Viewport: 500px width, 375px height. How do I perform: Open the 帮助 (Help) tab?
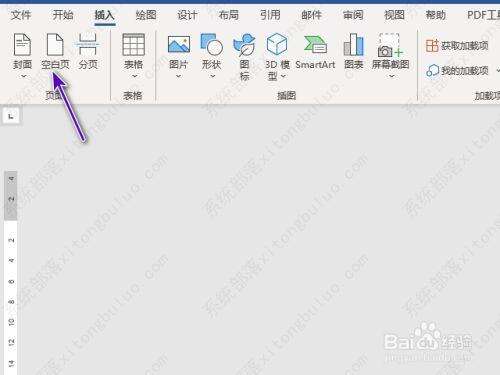point(436,15)
